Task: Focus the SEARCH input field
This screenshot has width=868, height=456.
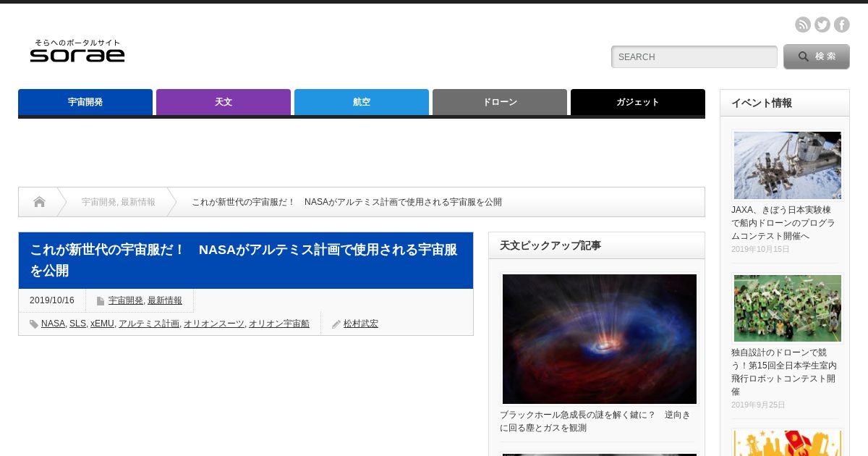Action: coord(694,56)
